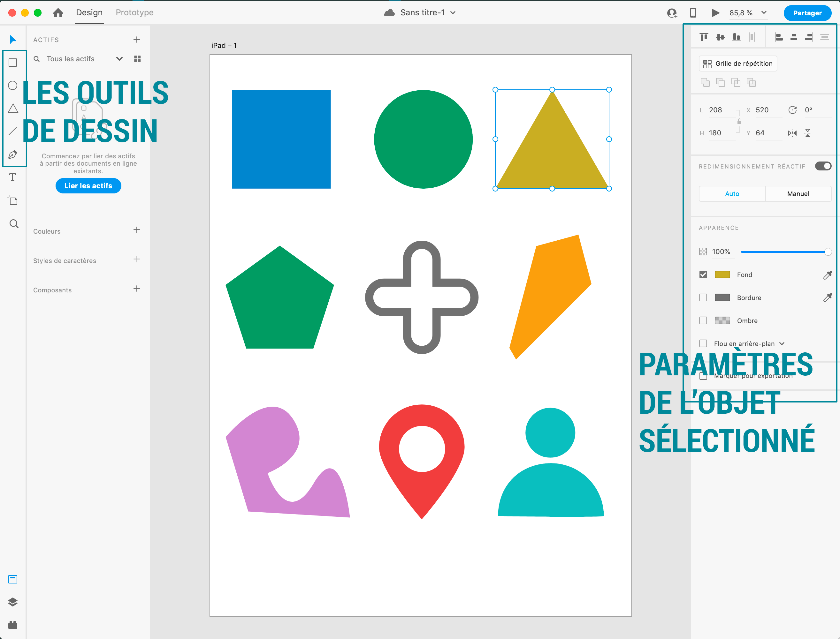Select the Polygon triangle tool
The width and height of the screenshot is (840, 639).
pos(13,109)
